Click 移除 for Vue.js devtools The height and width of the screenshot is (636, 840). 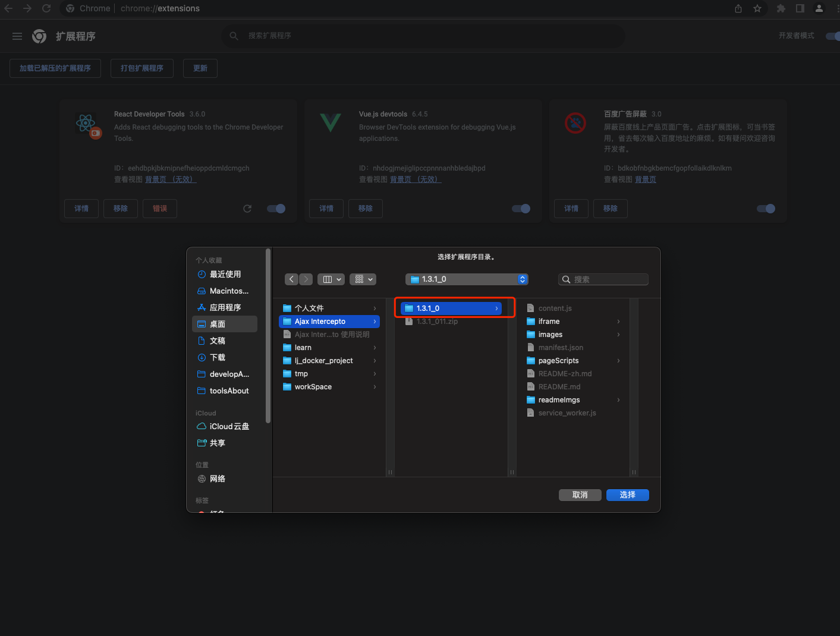pos(366,209)
